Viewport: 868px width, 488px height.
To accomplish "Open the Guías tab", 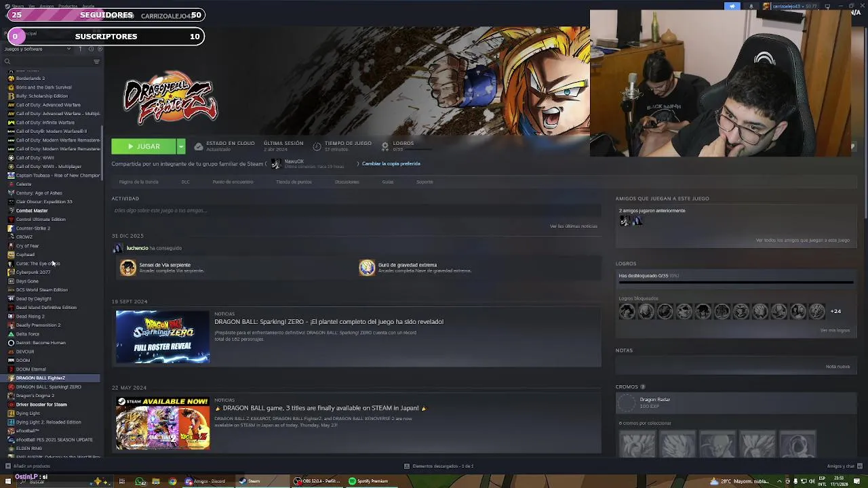I will tap(387, 182).
